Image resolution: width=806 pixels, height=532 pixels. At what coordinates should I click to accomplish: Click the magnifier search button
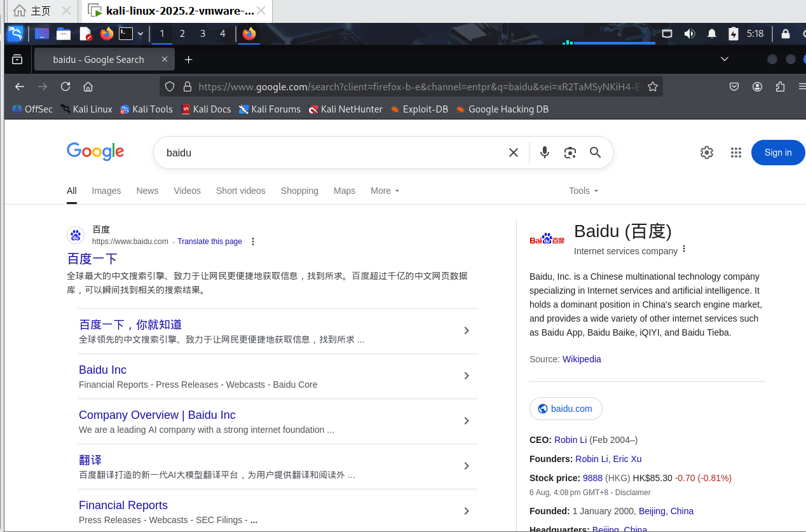(x=595, y=153)
